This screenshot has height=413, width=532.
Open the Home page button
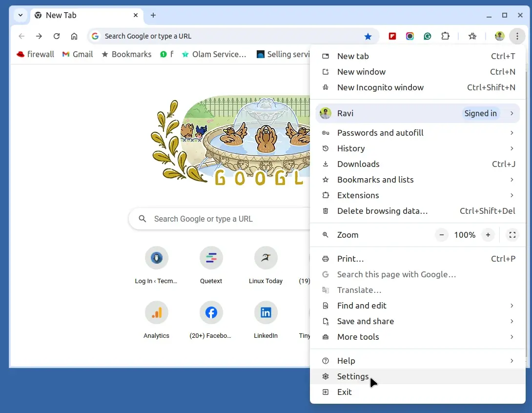click(x=74, y=36)
